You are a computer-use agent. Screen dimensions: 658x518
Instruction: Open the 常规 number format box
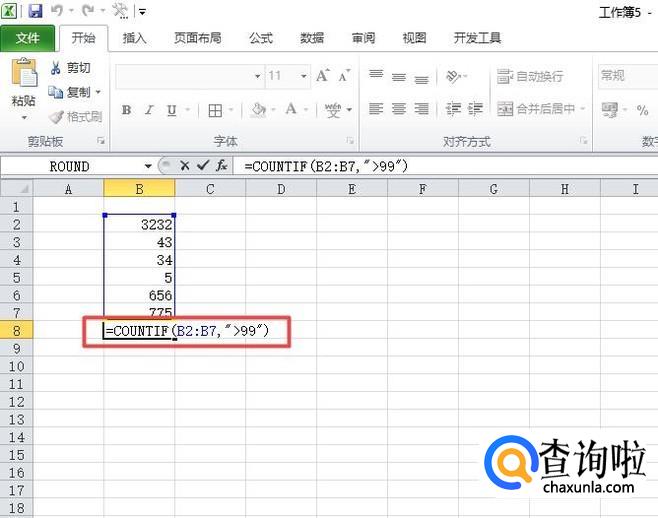click(628, 76)
